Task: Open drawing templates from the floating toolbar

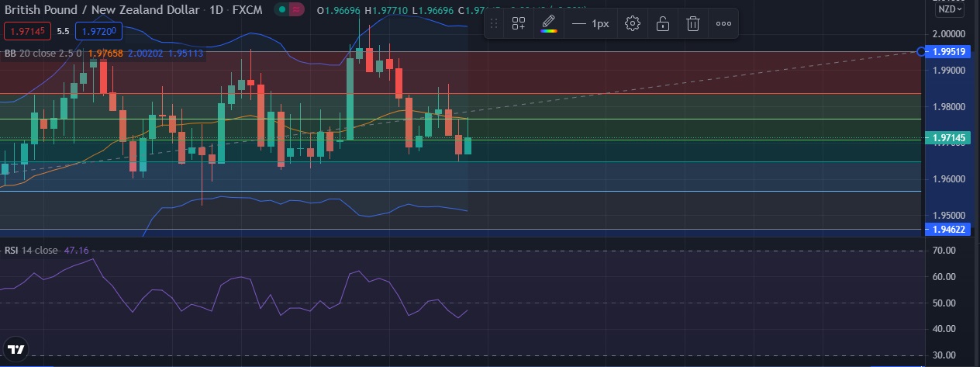Action: 519,23
